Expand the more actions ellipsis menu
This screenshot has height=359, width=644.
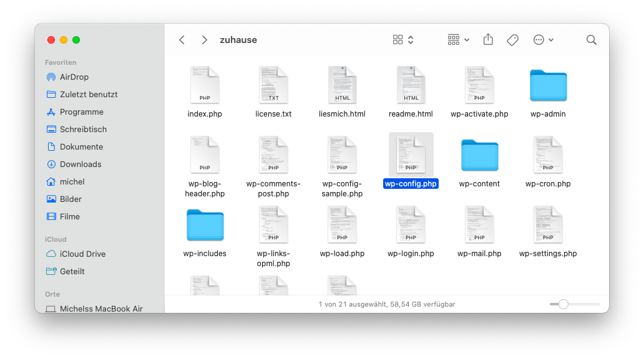pos(543,40)
